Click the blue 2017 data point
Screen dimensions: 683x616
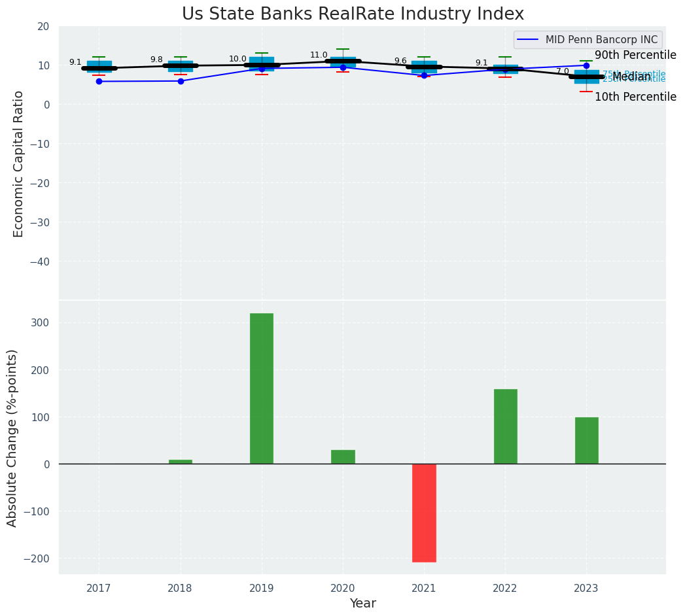pos(99,81)
